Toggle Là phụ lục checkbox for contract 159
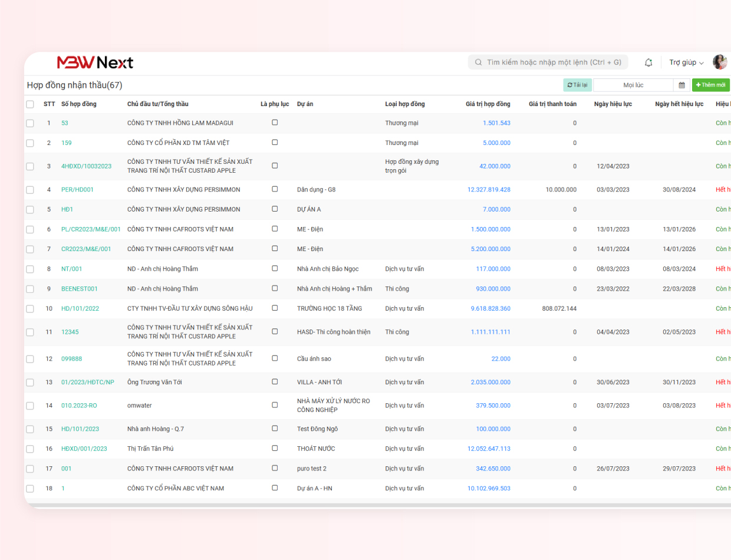This screenshot has height=560, width=731. [x=275, y=143]
